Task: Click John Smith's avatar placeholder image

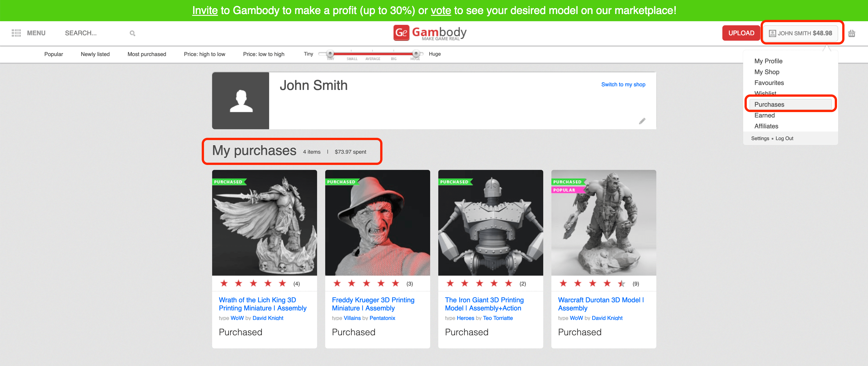Action: pos(241,101)
